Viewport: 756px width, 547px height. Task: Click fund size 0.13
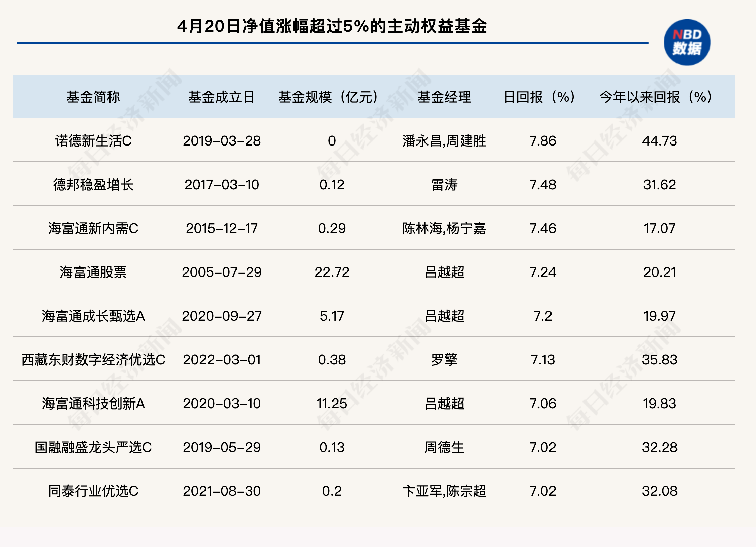[x=332, y=447]
